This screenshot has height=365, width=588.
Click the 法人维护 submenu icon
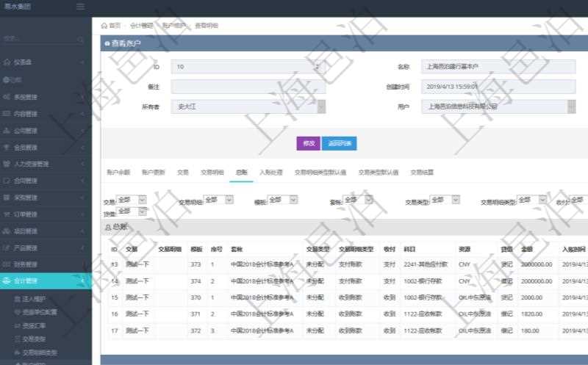17,299
